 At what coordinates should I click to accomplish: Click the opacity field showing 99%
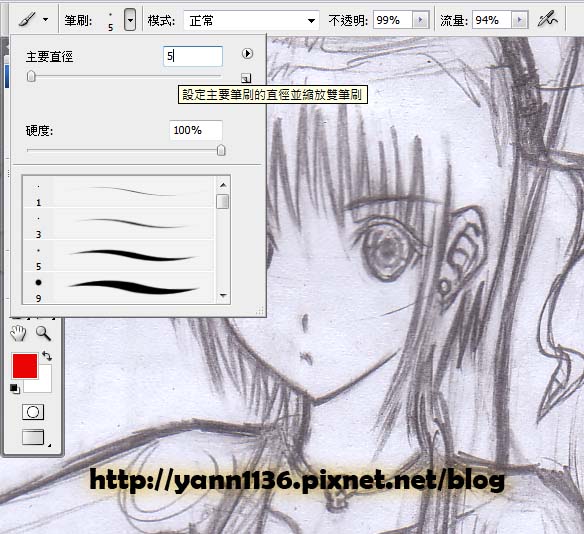click(393, 20)
